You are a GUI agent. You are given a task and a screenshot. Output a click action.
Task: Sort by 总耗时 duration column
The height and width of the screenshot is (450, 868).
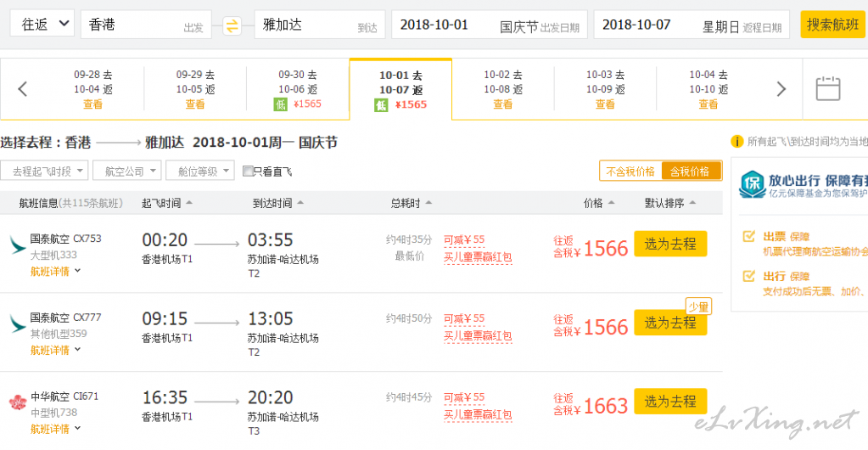point(412,204)
